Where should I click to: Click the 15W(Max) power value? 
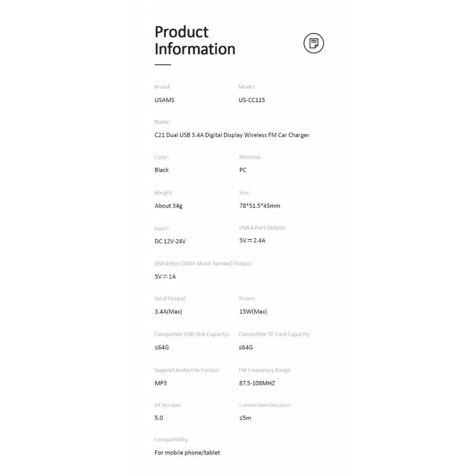pos(253,311)
